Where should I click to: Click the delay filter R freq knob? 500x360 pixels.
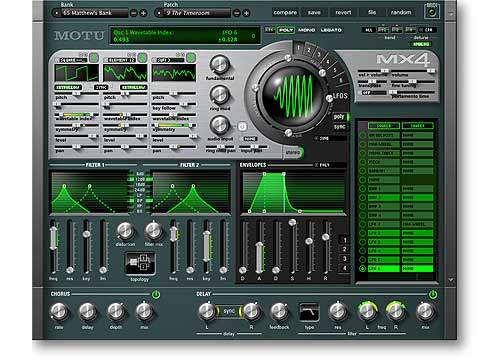click(x=395, y=311)
